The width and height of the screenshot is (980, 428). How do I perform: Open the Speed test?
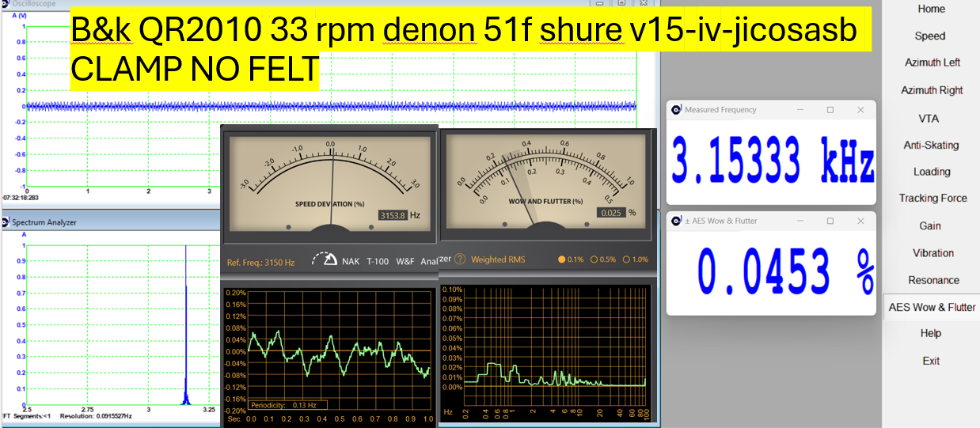pyautogui.click(x=931, y=36)
